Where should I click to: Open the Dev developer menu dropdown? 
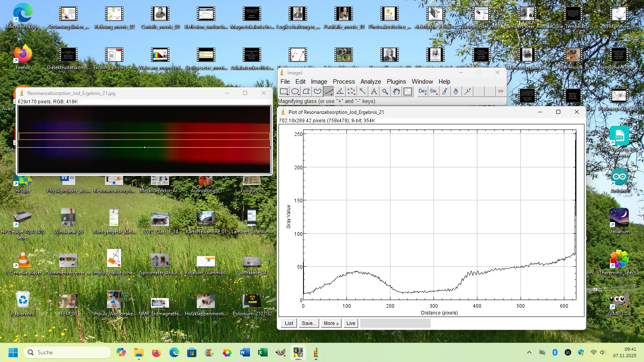pyautogui.click(x=423, y=92)
